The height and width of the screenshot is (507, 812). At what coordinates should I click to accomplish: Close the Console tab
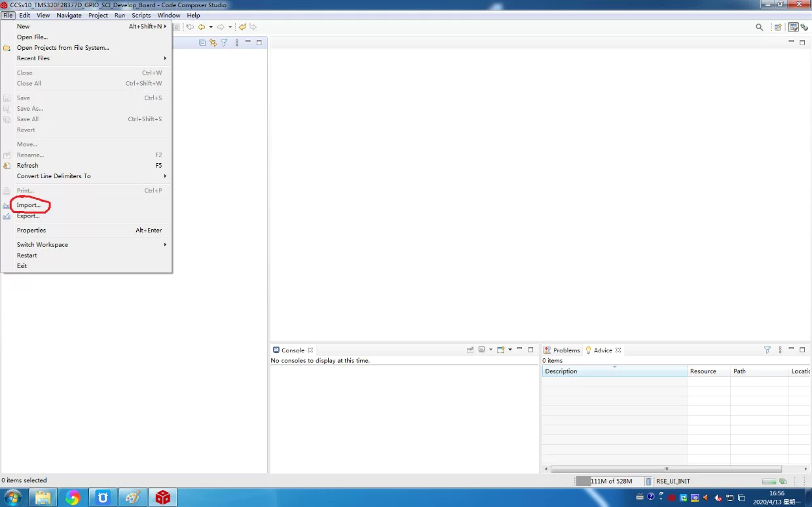(310, 350)
